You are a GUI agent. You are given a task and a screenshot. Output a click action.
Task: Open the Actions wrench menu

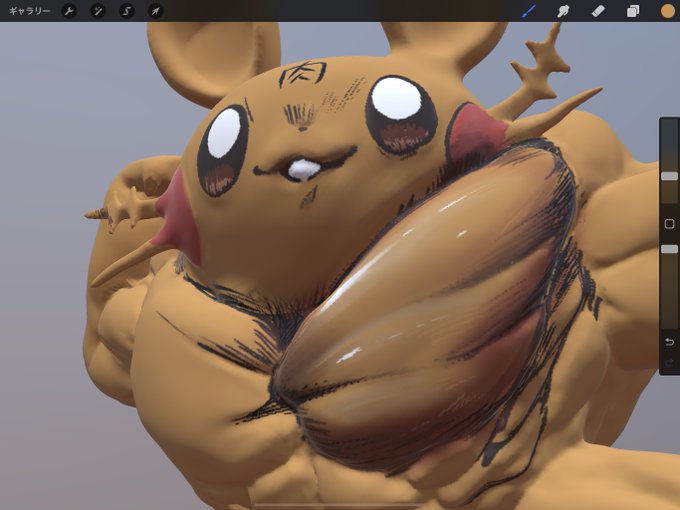point(69,11)
